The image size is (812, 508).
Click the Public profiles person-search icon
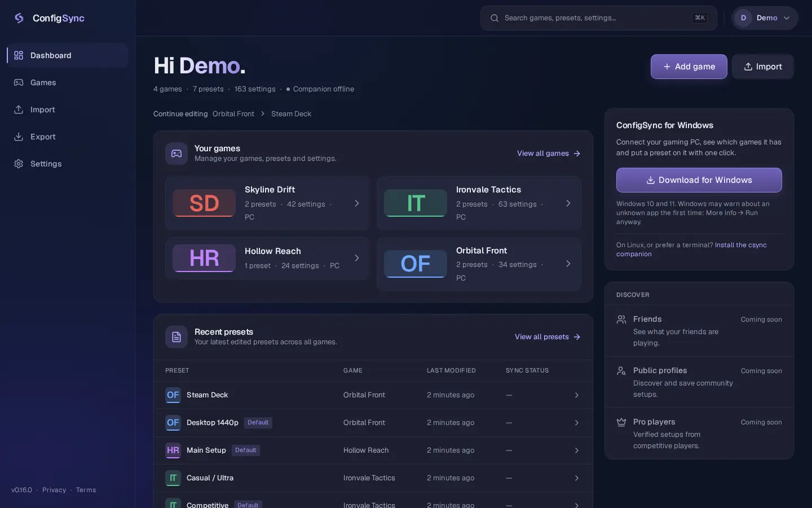pos(621,371)
